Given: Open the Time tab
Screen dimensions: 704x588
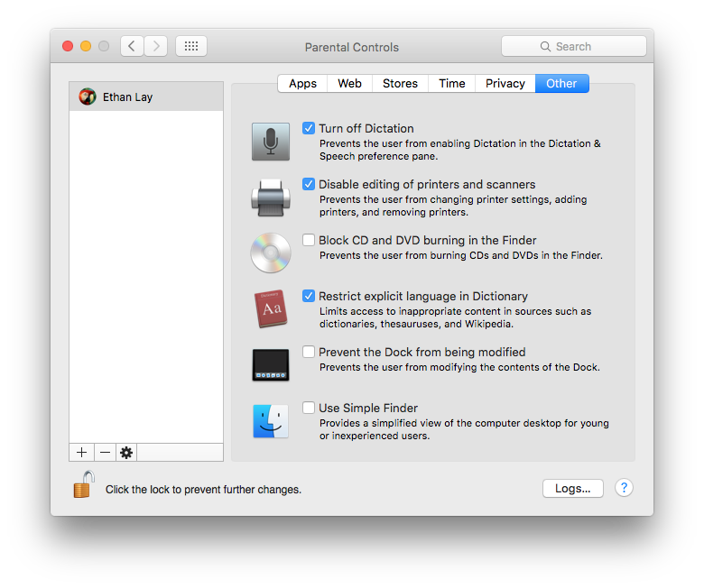Looking at the screenshot, I should (451, 83).
